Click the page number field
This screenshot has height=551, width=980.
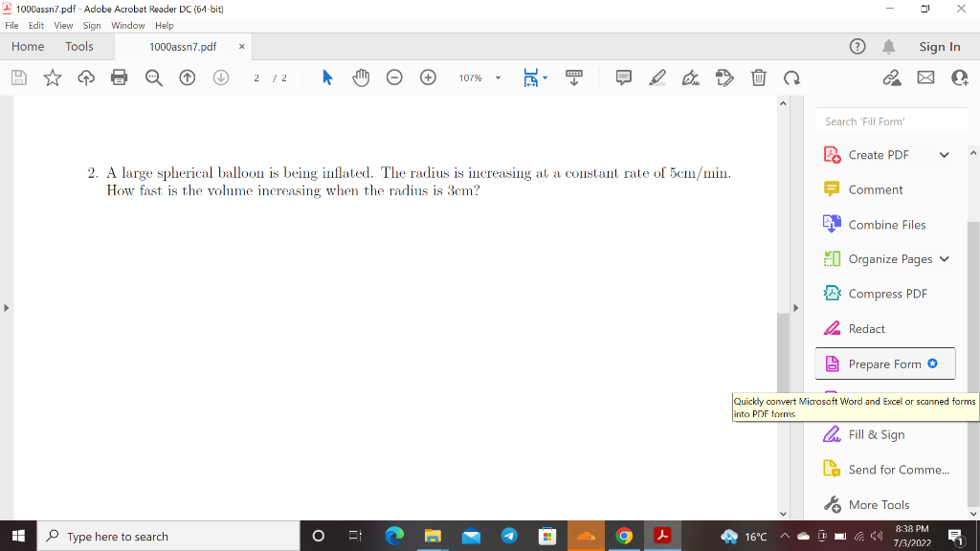click(x=255, y=77)
